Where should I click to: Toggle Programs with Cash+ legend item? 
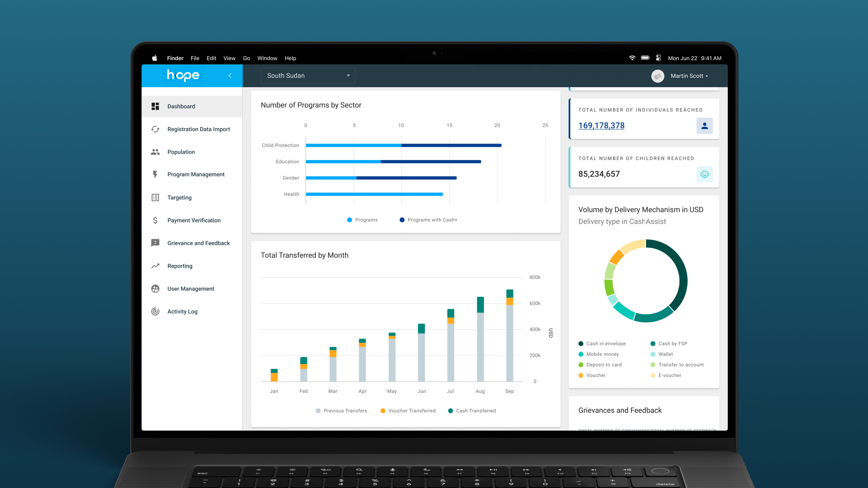[x=428, y=220]
